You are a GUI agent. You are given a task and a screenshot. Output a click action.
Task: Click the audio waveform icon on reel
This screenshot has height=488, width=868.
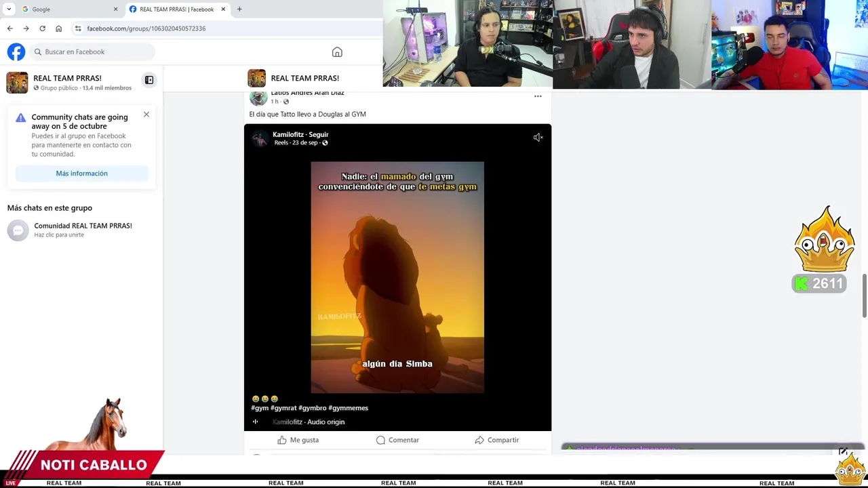pos(256,422)
